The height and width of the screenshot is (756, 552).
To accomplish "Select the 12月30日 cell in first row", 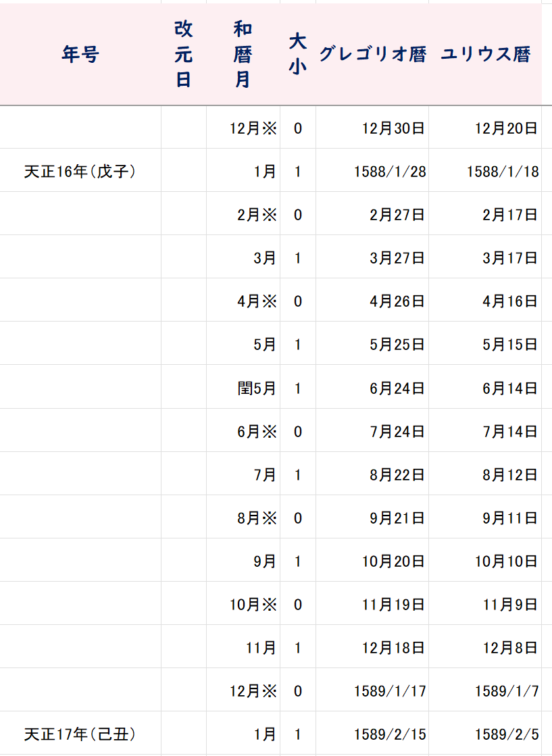I will click(x=372, y=127).
